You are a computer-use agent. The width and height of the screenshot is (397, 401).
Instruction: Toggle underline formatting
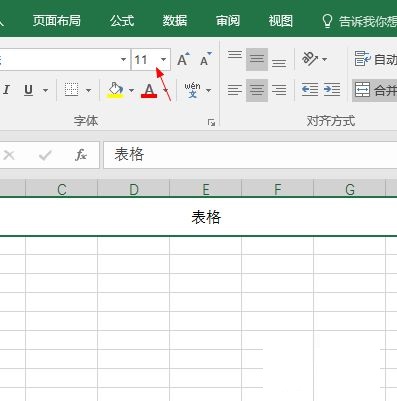(x=29, y=90)
